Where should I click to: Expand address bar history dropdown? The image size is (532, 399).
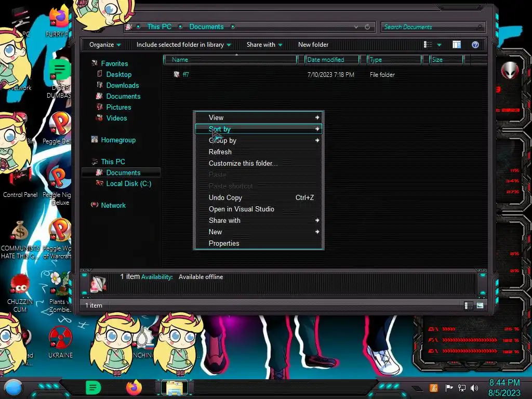356,27
